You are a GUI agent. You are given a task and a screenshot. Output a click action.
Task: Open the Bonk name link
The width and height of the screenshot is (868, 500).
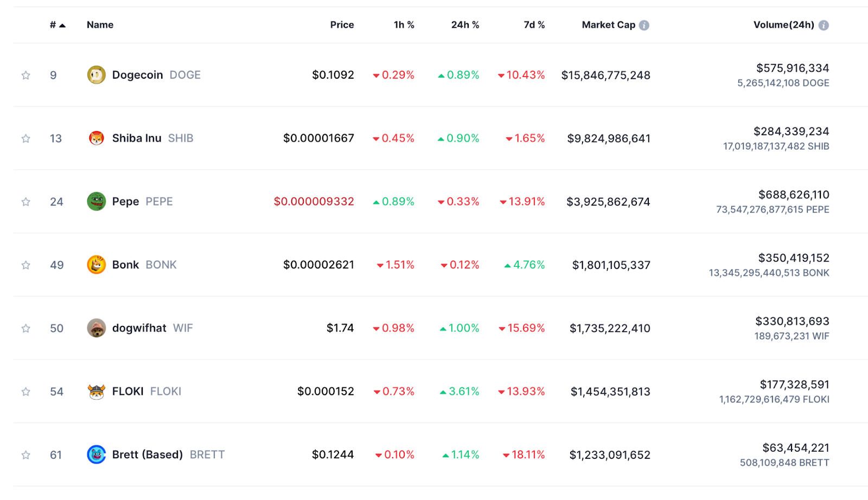125,265
